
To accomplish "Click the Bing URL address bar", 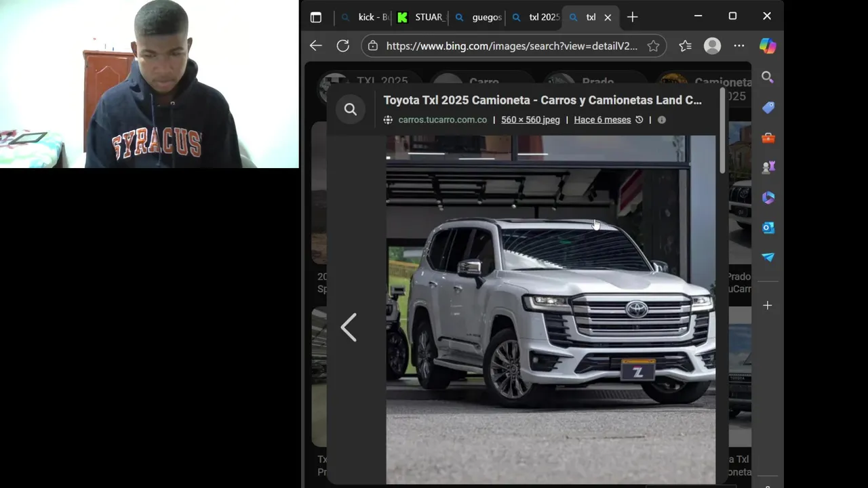I will (511, 46).
